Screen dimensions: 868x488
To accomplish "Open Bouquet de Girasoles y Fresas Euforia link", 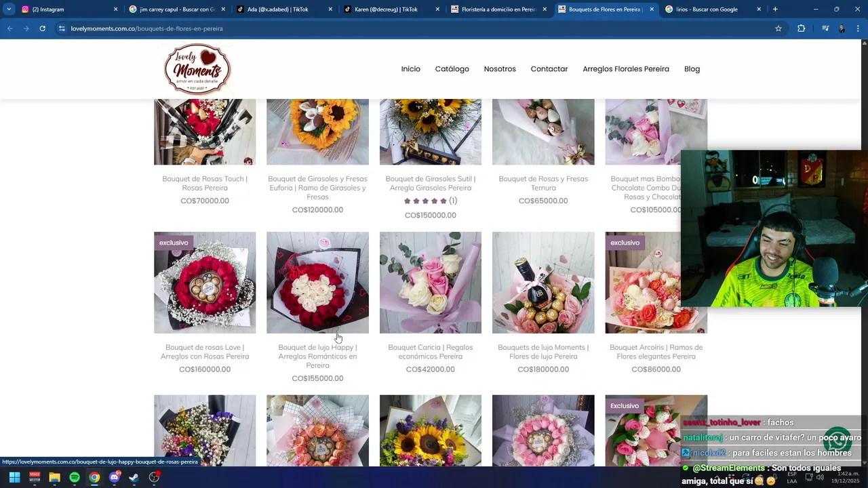I will click(317, 188).
